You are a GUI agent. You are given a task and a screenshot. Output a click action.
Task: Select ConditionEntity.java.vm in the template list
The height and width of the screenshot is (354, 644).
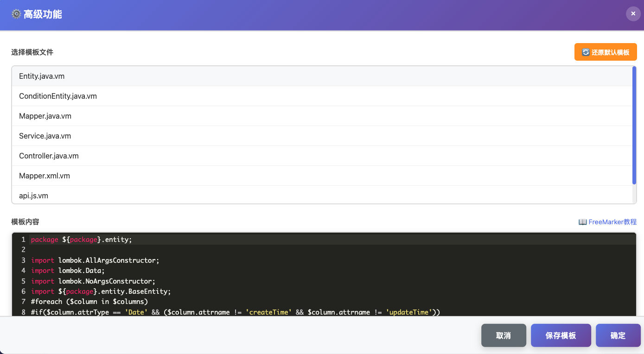[58, 96]
